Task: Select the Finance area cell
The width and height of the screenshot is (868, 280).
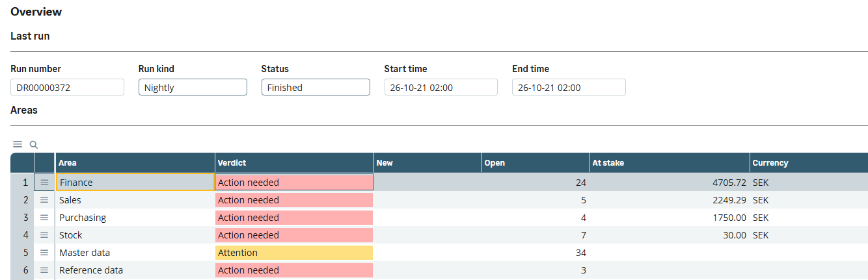Action: [135, 183]
